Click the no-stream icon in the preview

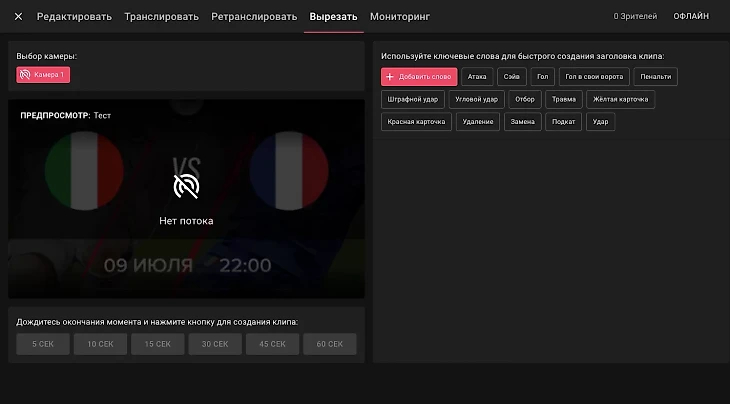(186, 187)
